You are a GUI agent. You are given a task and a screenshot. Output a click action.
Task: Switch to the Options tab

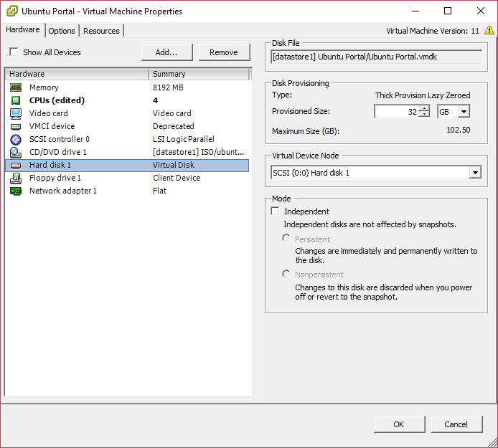[x=62, y=31]
